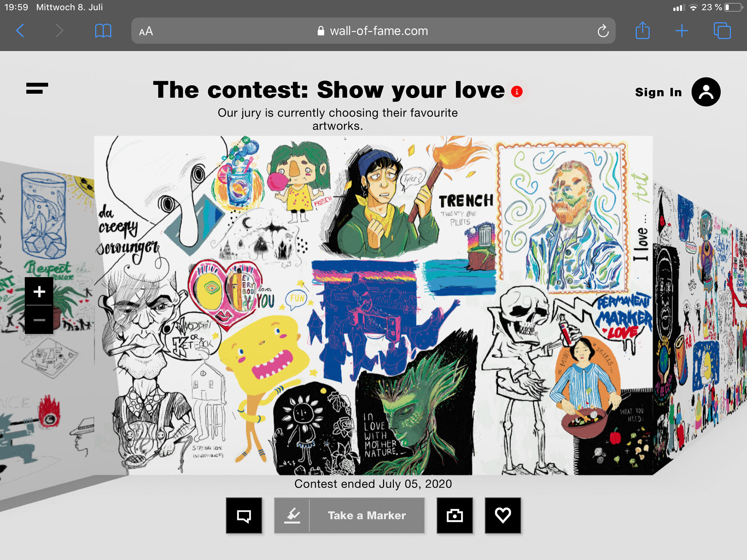Add a new tab with plus icon
Viewport: 747px width, 560px height.
tap(682, 31)
